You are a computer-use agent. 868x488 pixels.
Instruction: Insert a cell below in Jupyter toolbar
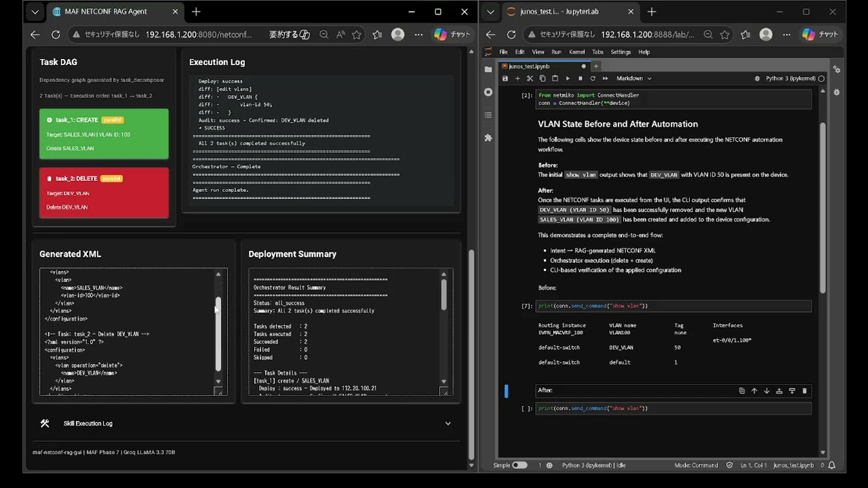click(517, 79)
